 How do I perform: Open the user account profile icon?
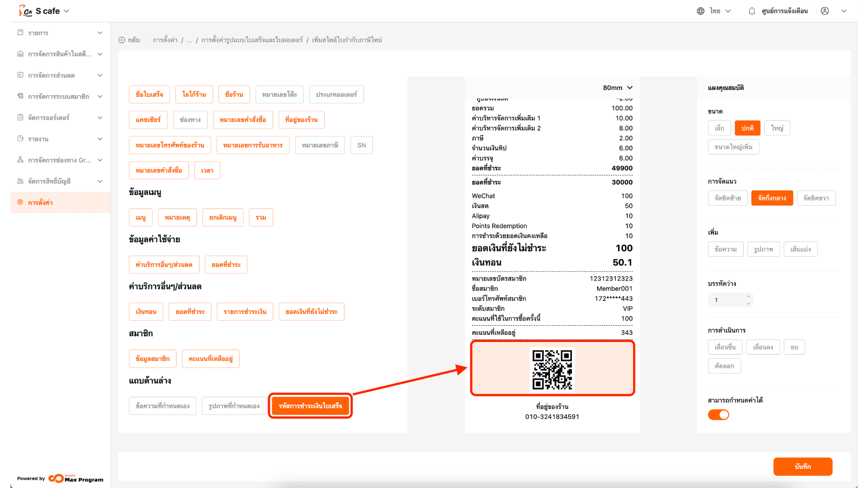[825, 11]
